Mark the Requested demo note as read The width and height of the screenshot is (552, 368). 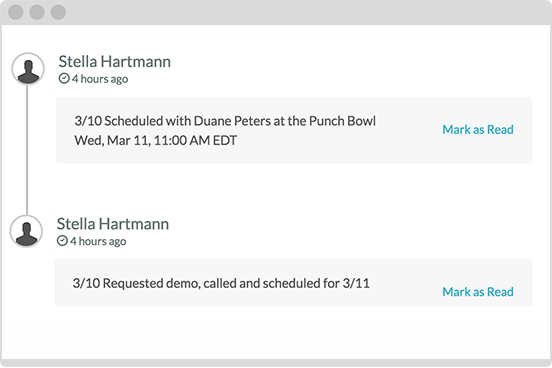pos(478,292)
